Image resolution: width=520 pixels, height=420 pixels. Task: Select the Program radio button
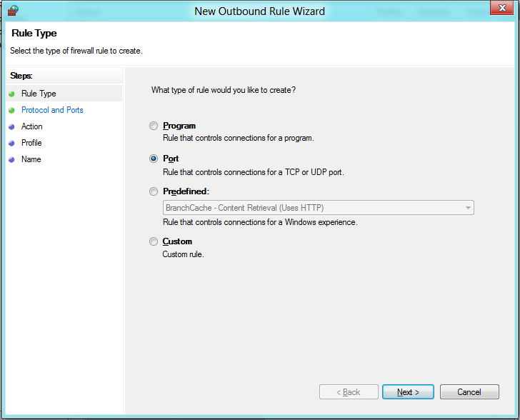(154, 126)
